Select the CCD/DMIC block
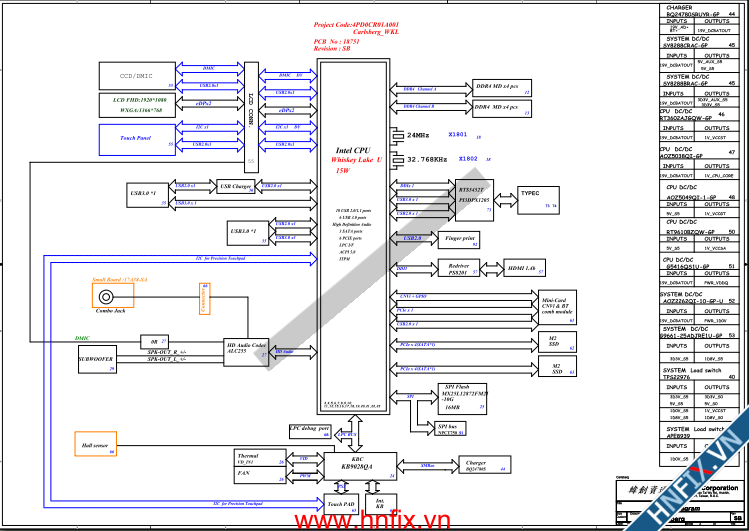749x531 pixels. tap(136, 75)
